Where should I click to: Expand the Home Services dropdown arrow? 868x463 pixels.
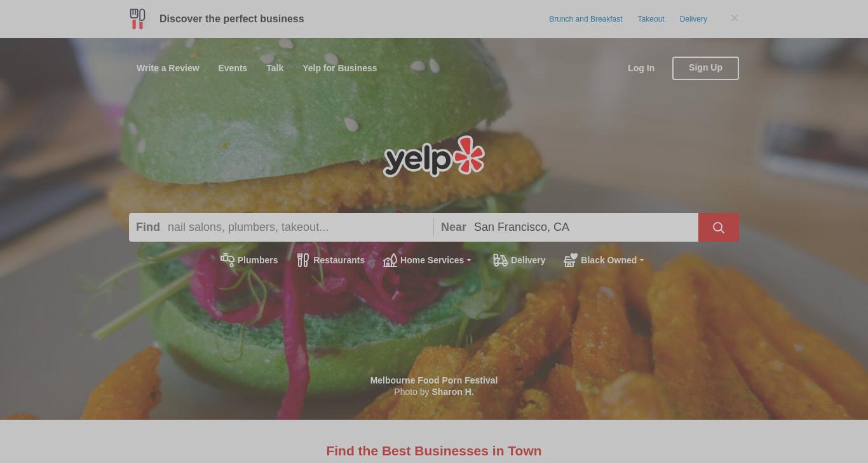tap(469, 260)
